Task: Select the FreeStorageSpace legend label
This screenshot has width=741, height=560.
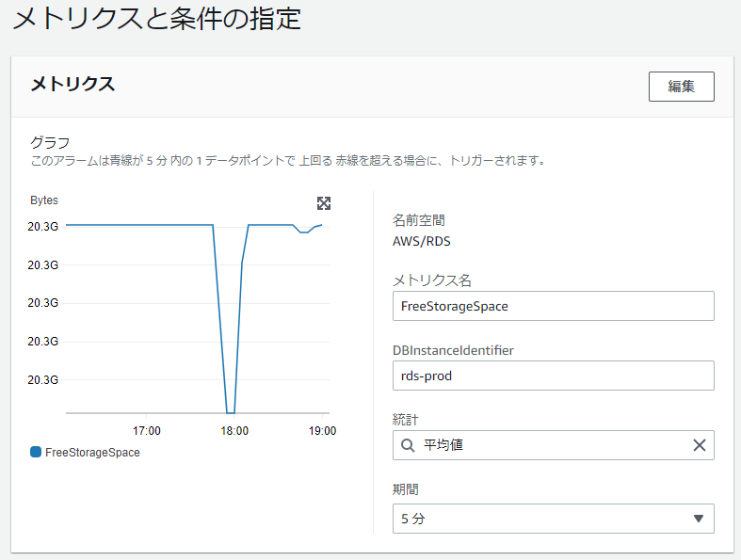Action: (x=92, y=453)
